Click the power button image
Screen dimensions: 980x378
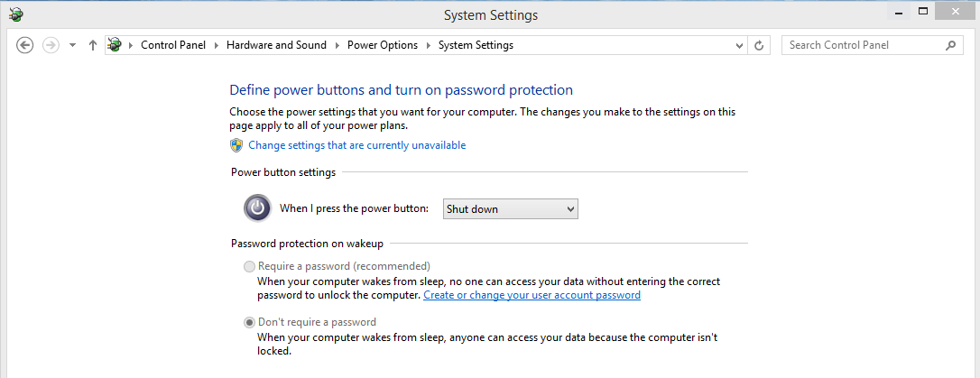(257, 208)
